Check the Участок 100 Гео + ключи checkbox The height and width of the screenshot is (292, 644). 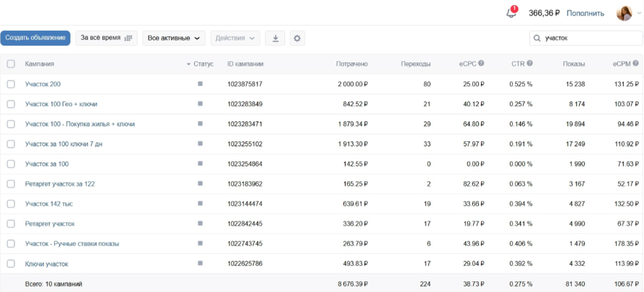click(11, 104)
